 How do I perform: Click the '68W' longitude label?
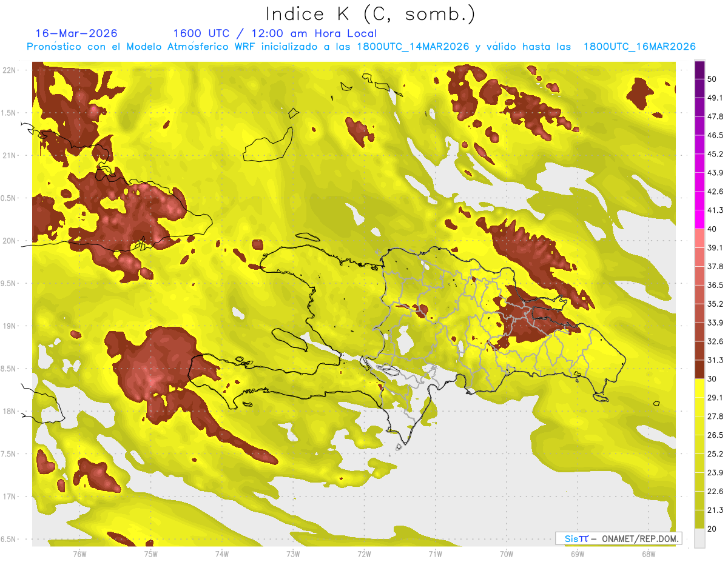click(649, 554)
